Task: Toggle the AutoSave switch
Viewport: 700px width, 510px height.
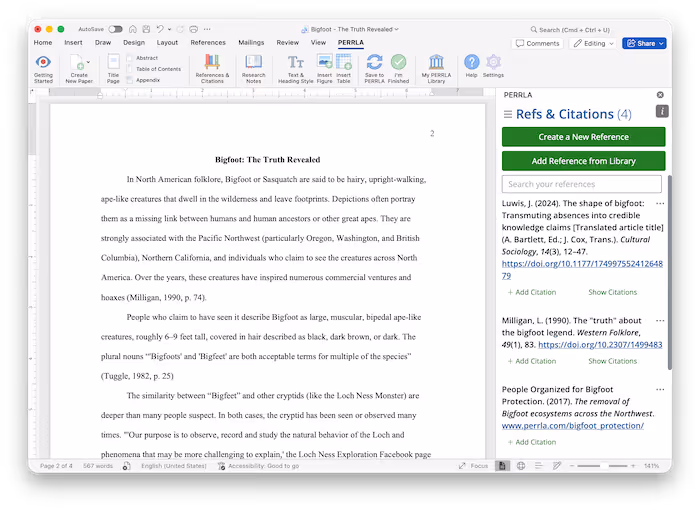Action: [x=115, y=29]
